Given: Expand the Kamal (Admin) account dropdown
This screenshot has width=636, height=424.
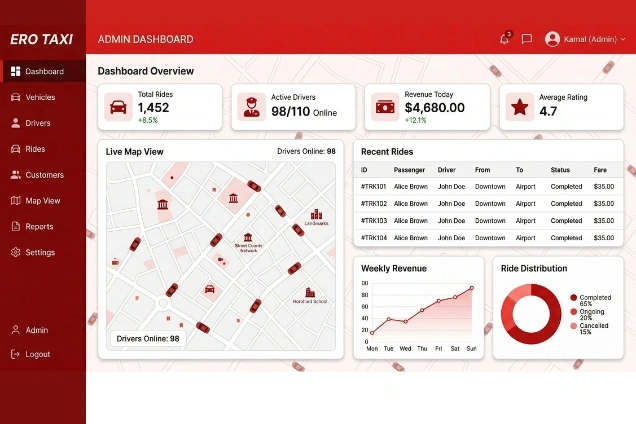Looking at the screenshot, I should tap(622, 39).
